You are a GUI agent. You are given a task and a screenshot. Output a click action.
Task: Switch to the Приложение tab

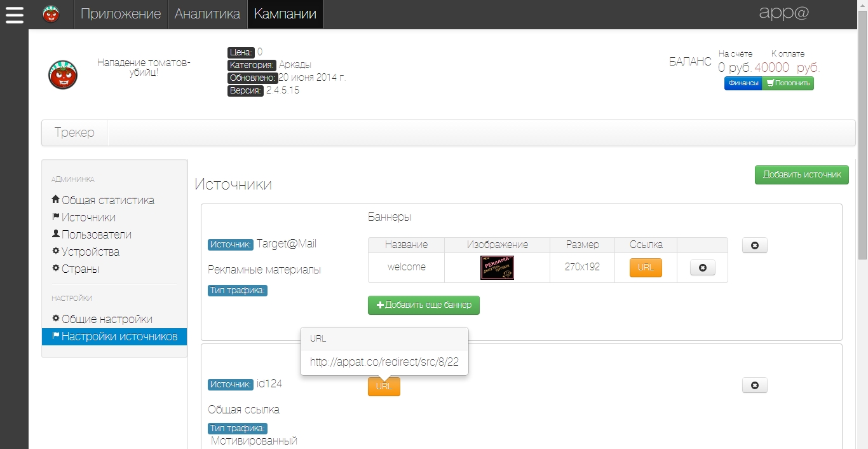click(121, 14)
